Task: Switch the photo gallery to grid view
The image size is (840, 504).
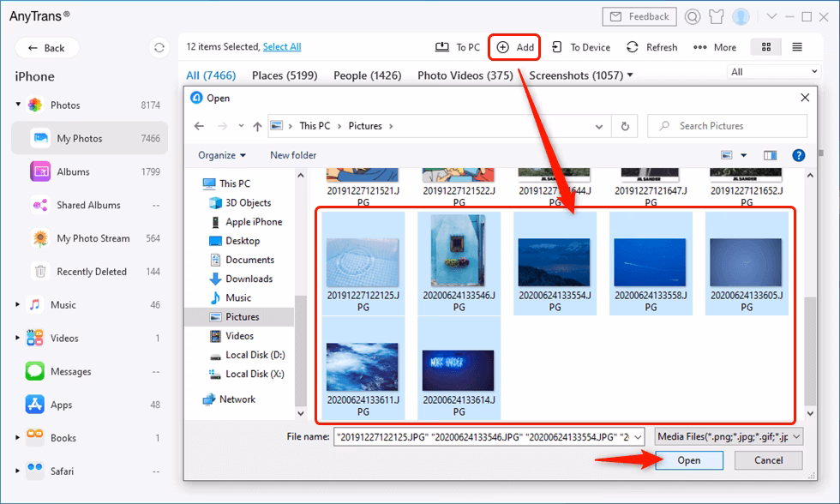Action: pos(766,47)
